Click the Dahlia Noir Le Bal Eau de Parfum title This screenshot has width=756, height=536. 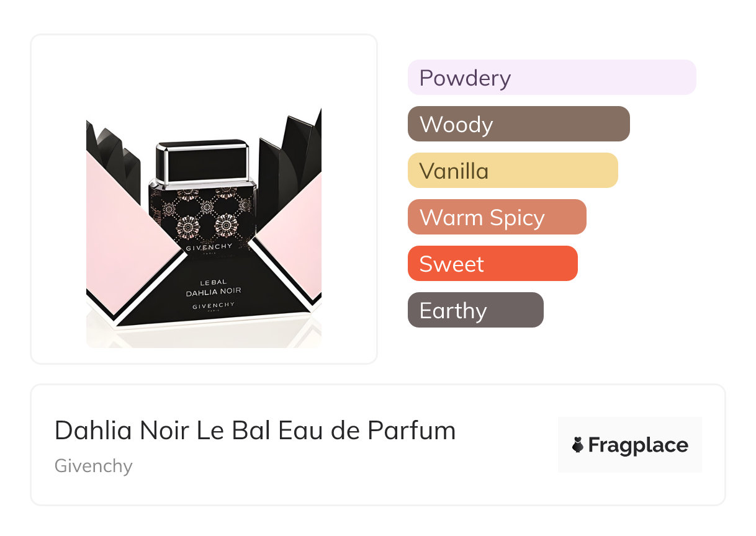click(x=255, y=431)
